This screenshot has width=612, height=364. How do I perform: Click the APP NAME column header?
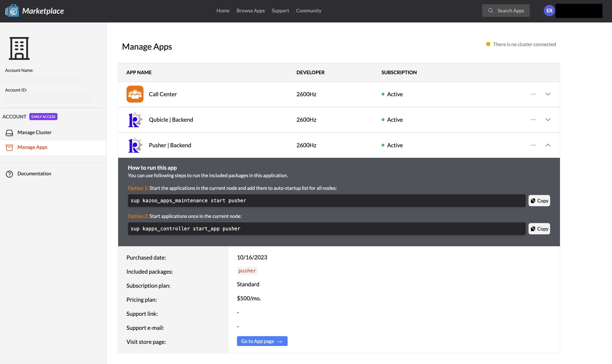139,72
